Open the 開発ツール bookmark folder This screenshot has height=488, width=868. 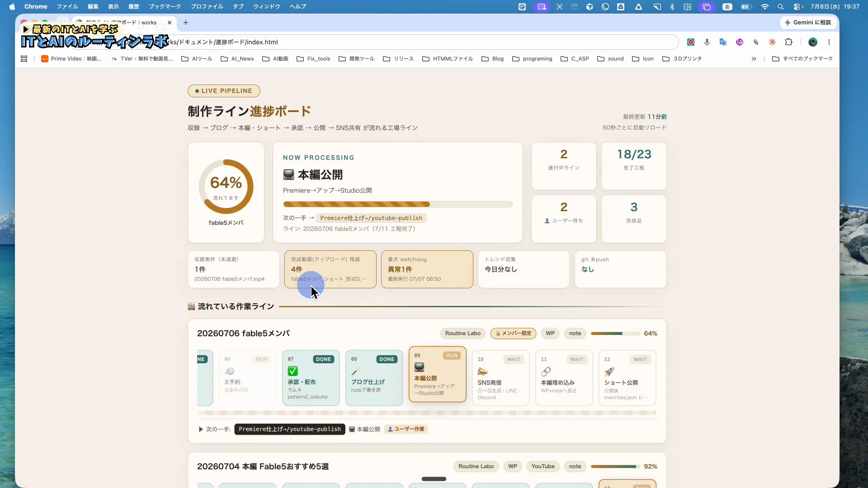coord(357,59)
